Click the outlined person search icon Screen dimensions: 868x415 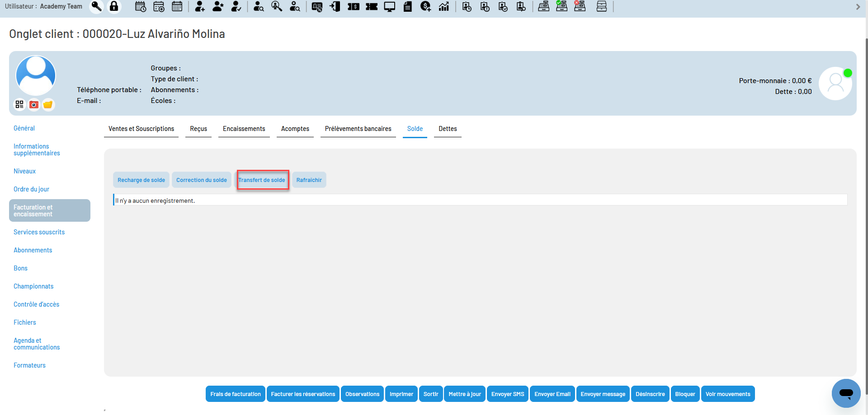pyautogui.click(x=295, y=6)
